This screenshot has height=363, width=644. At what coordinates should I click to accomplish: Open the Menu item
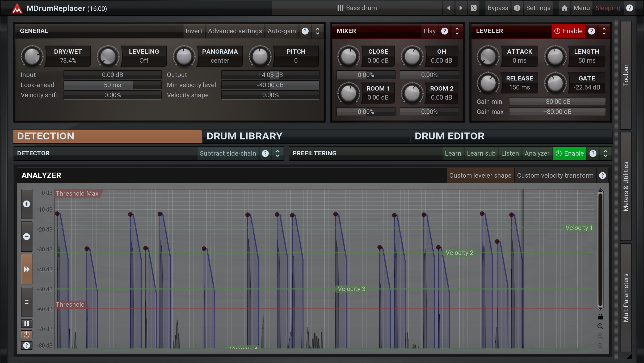pos(582,8)
